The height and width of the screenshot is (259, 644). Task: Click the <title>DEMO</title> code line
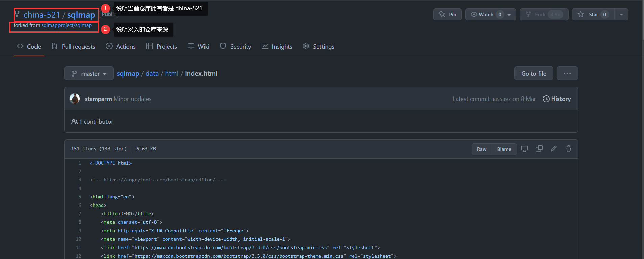tap(127, 214)
